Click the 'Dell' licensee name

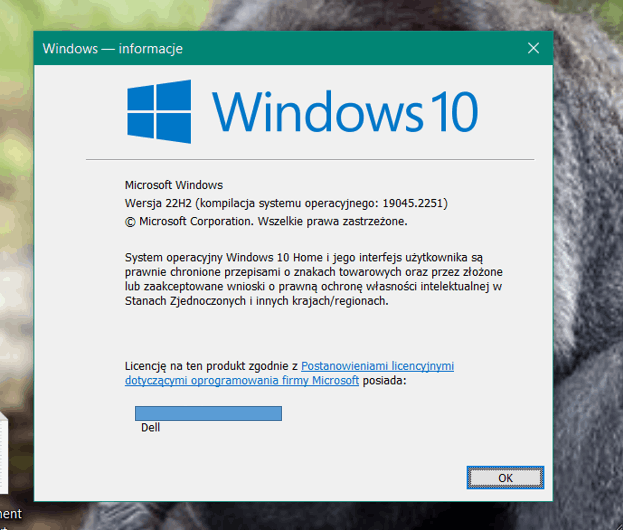tap(151, 428)
